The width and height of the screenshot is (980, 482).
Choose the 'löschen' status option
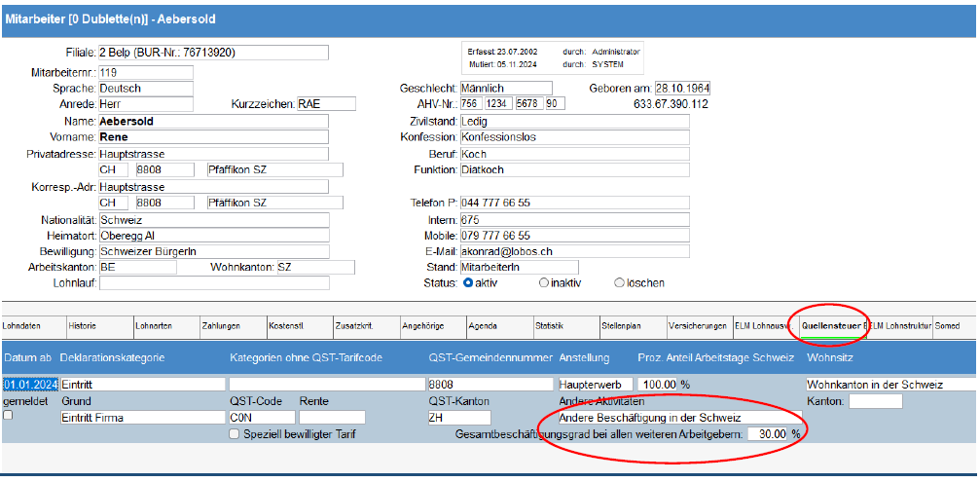(619, 283)
